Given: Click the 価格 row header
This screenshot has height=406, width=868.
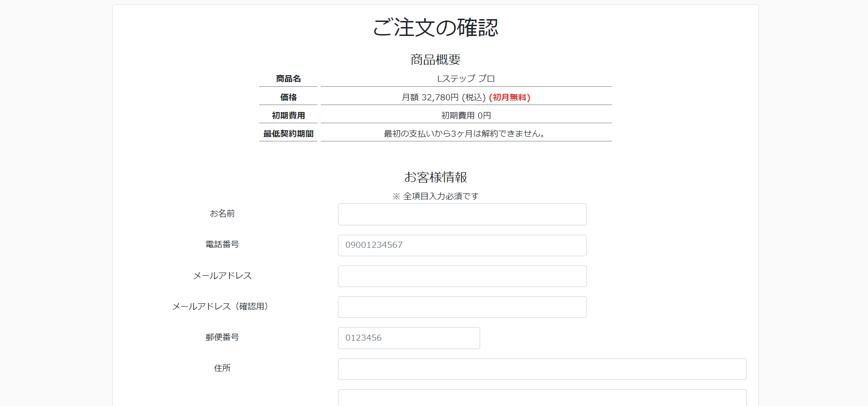Looking at the screenshot, I should tap(288, 97).
